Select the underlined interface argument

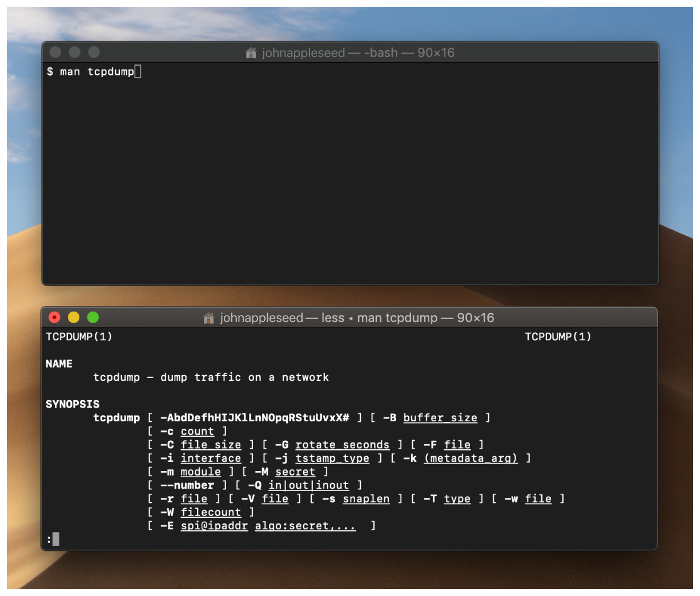[211, 458]
